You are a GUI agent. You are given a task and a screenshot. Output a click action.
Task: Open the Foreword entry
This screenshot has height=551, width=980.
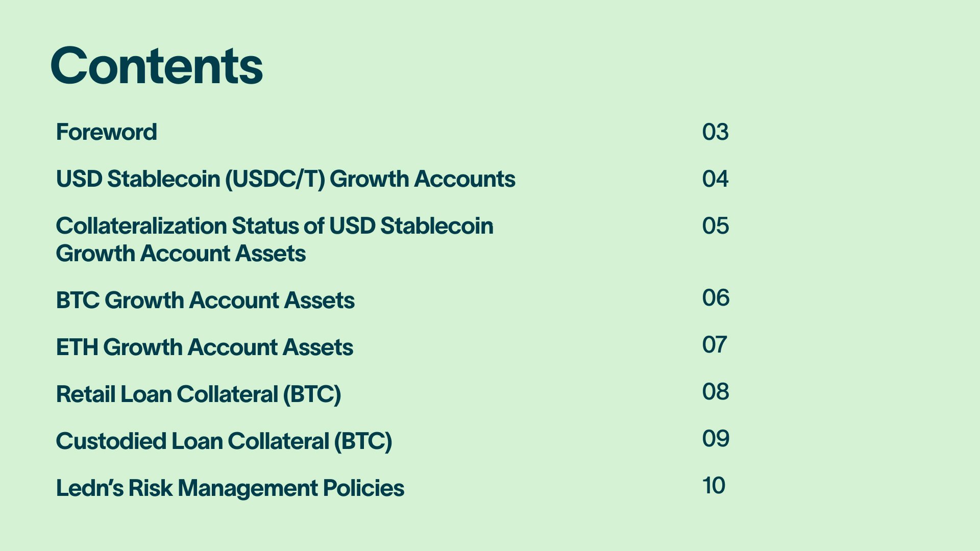tap(106, 132)
